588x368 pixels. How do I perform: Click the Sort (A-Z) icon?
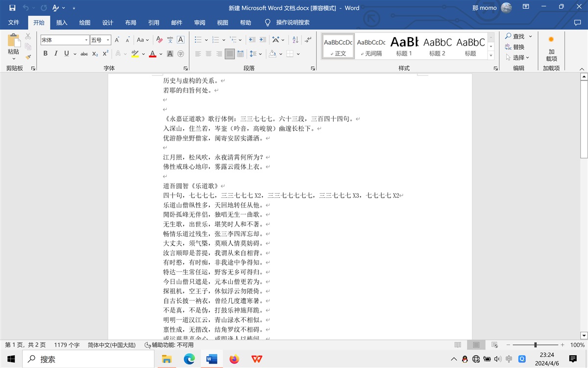pos(295,40)
